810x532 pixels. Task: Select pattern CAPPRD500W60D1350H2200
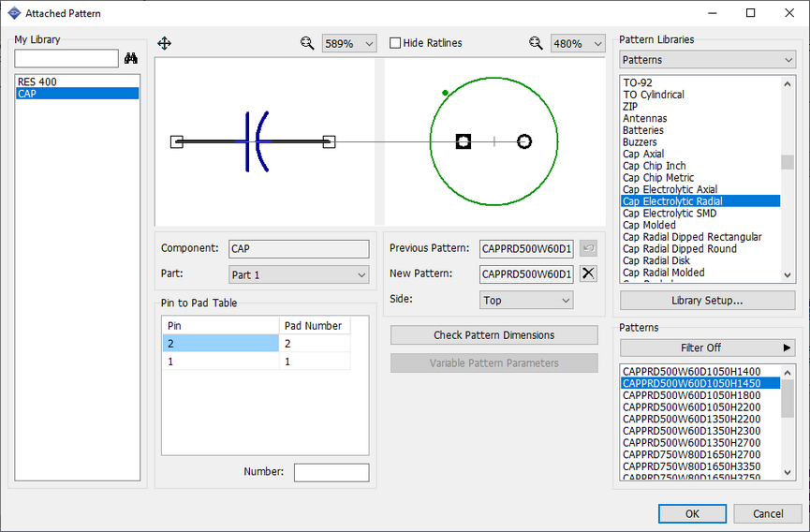pos(700,419)
